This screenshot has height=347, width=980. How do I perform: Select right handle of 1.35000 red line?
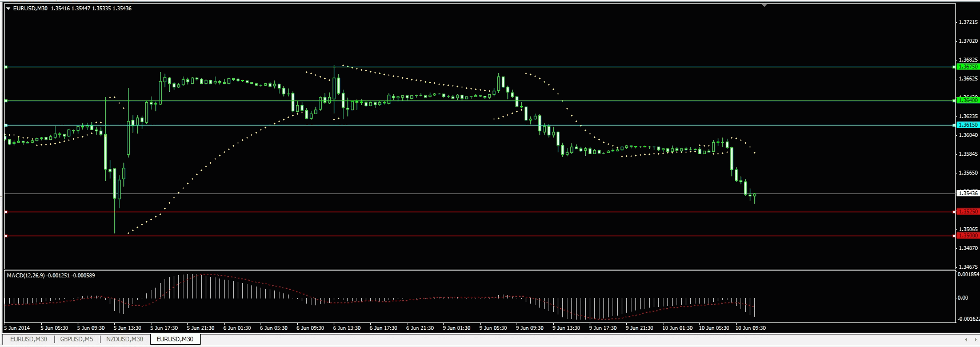[955, 236]
